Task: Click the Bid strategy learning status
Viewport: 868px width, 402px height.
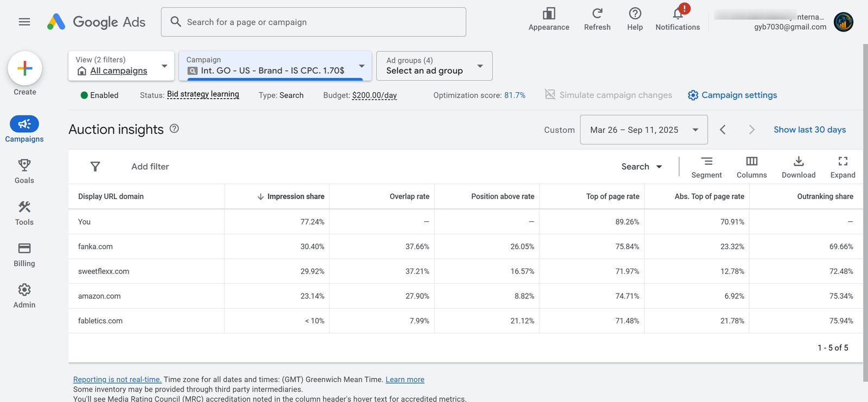Action: 203,94
